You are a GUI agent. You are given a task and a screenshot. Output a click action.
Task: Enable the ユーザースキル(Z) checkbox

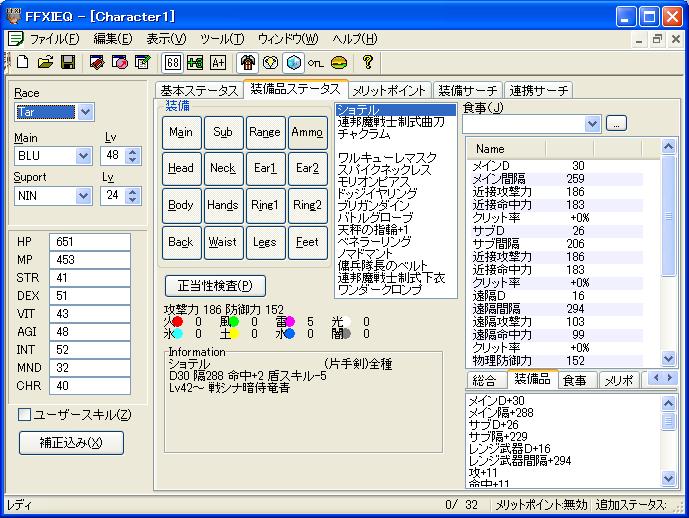25,414
